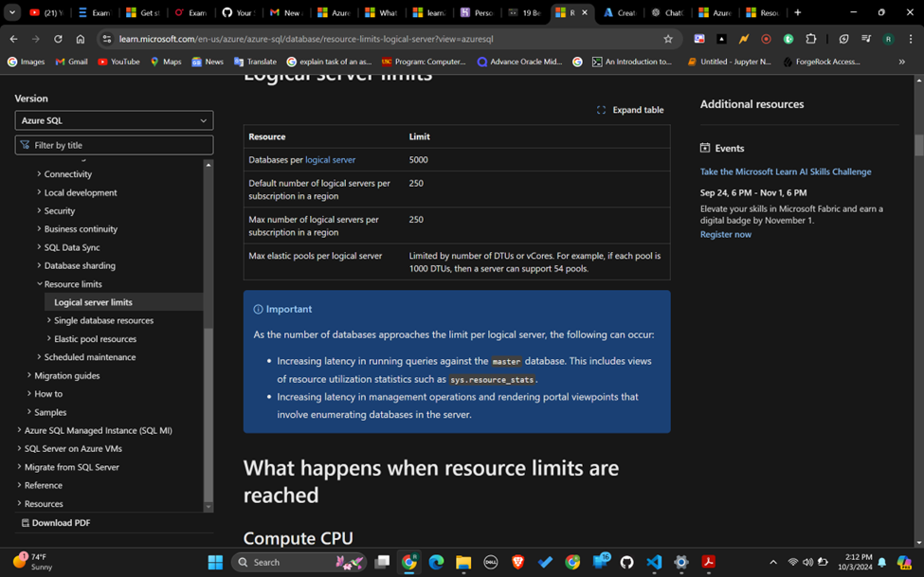Open the Maps bookmark
This screenshot has height=577, width=924.
tap(166, 62)
